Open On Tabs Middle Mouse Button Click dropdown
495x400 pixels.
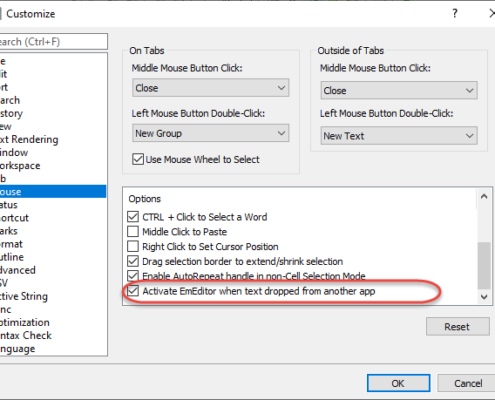click(211, 88)
